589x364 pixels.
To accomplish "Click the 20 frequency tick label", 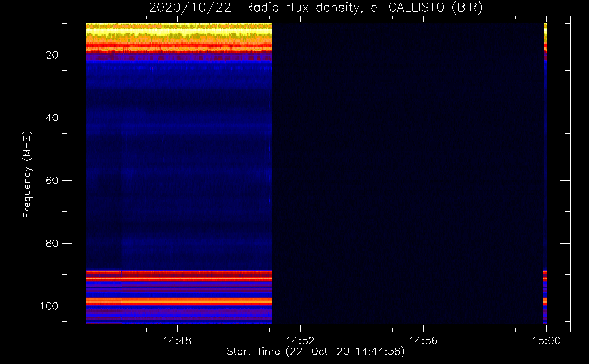I will tap(52, 55).
